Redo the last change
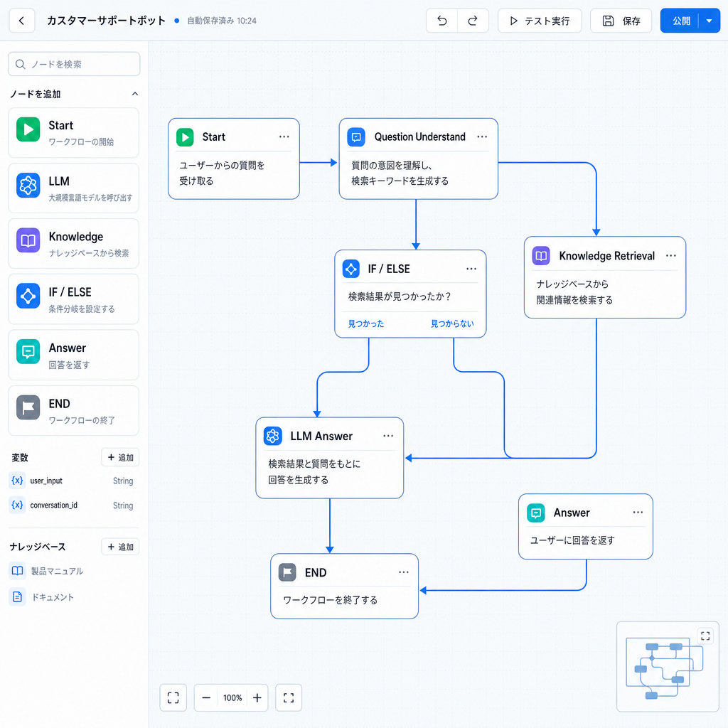Image resolution: width=728 pixels, height=728 pixels. pyautogui.click(x=473, y=21)
